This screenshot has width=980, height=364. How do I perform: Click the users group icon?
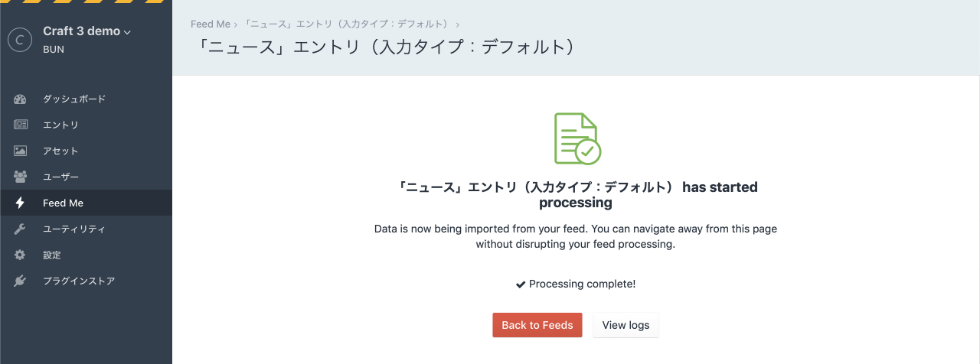tap(21, 177)
